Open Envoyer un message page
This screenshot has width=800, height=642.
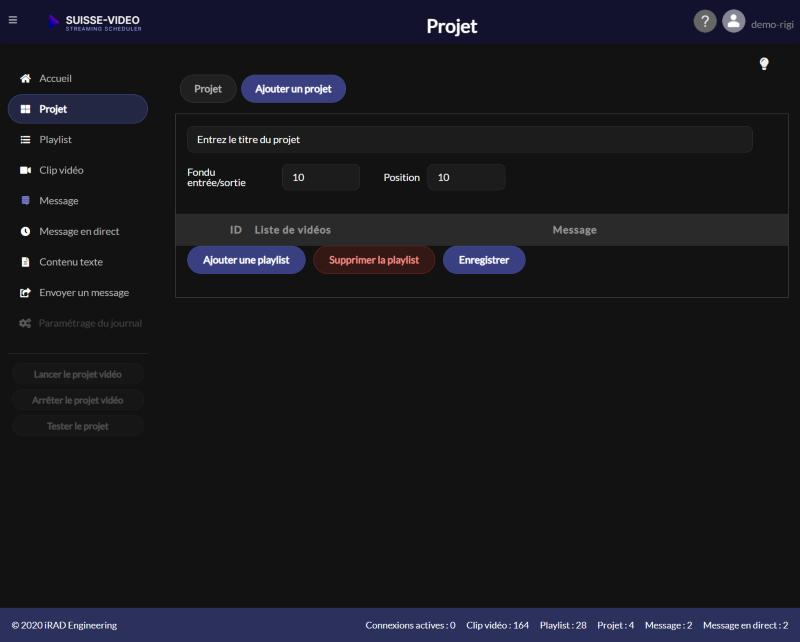coord(84,292)
